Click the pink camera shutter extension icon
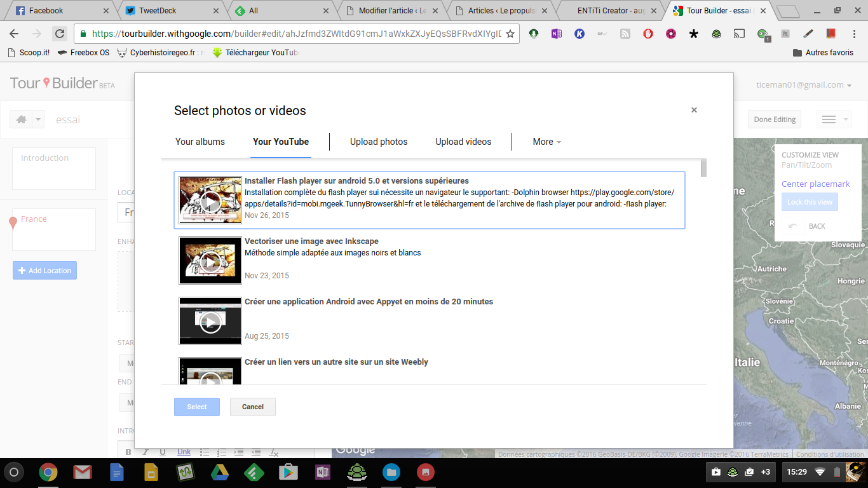Screen dimensions: 868x488 point(671,34)
